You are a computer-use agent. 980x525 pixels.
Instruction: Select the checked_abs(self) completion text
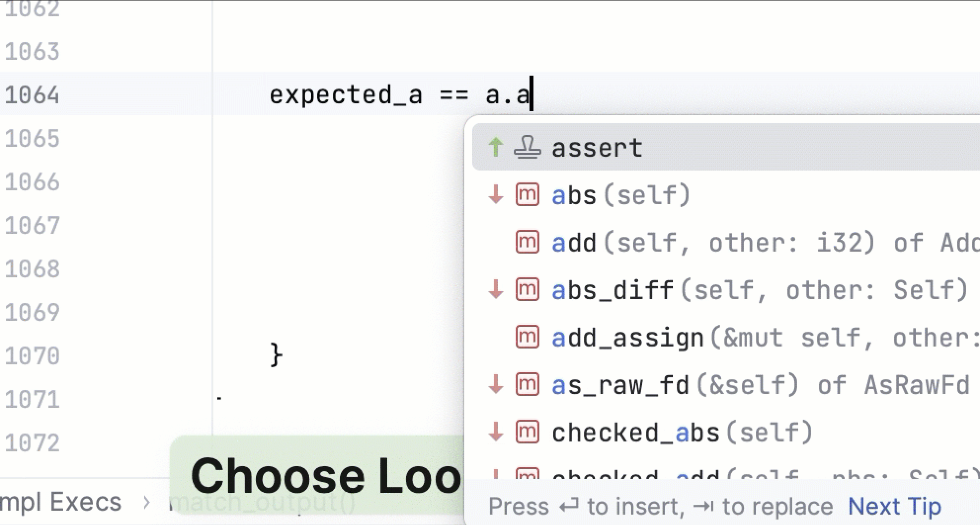[682, 433]
